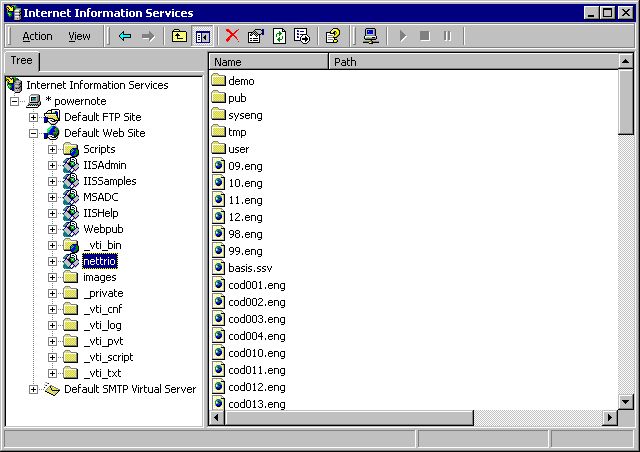640x452 pixels.
Task: Open the Action menu
Action: point(37,36)
